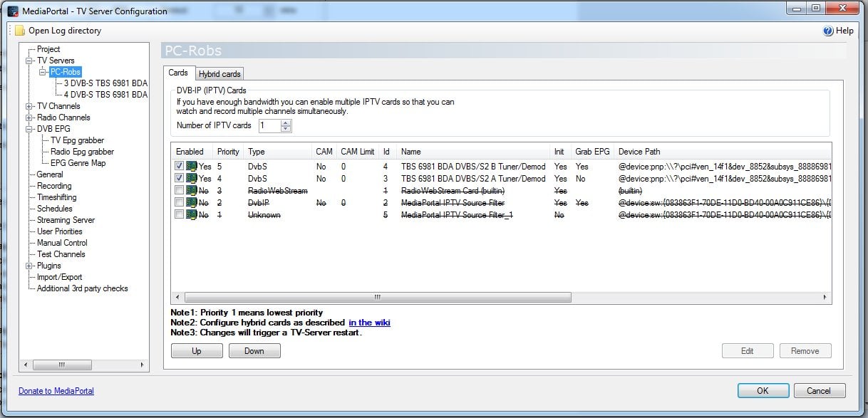This screenshot has width=868, height=418.
Task: Open the EPG Genre Map tree item
Action: pos(78,163)
